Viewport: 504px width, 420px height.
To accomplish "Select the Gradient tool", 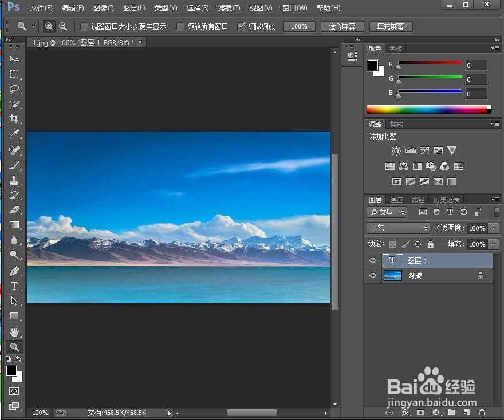I will (14, 225).
